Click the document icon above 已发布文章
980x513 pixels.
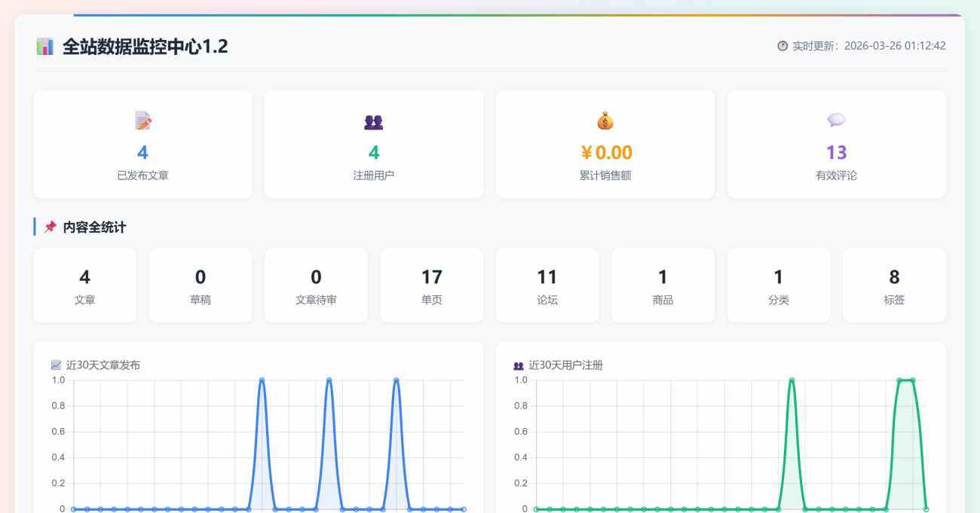[142, 120]
